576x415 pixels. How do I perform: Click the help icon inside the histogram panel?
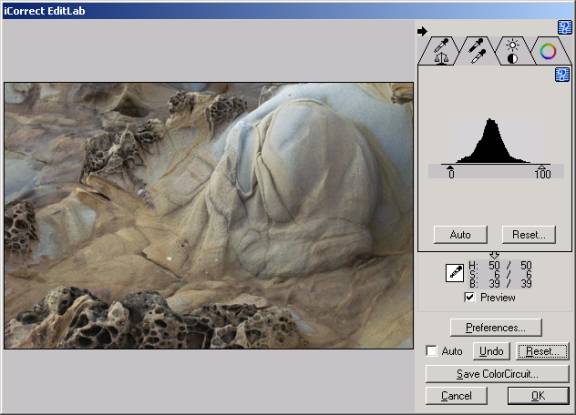(562, 75)
